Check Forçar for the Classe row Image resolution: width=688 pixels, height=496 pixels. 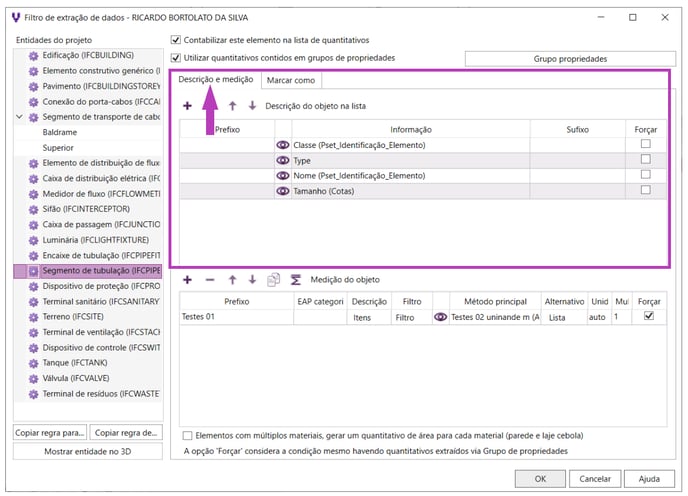645,144
